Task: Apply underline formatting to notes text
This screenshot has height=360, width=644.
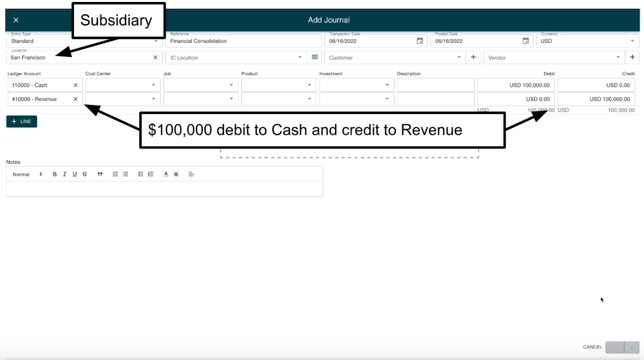Action: [74, 174]
